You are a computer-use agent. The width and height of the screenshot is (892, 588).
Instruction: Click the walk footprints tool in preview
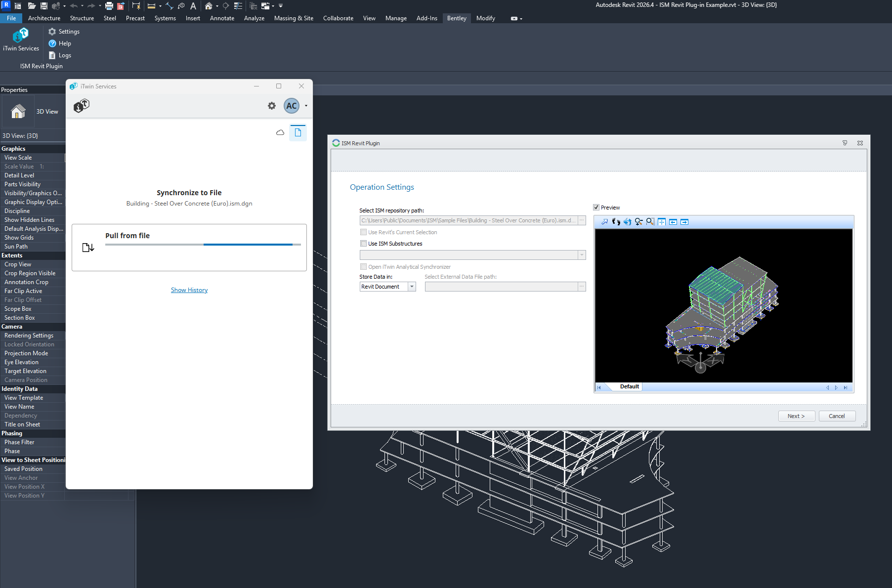[616, 222]
